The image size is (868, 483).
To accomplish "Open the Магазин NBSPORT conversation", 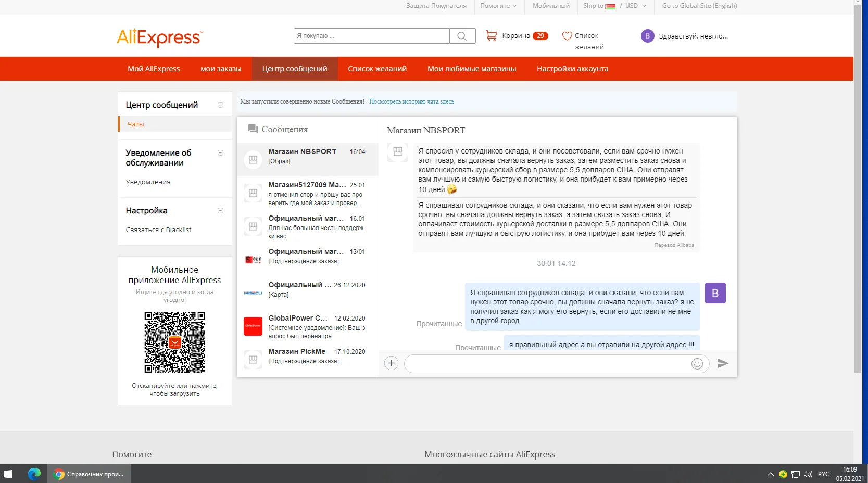I will (308, 160).
